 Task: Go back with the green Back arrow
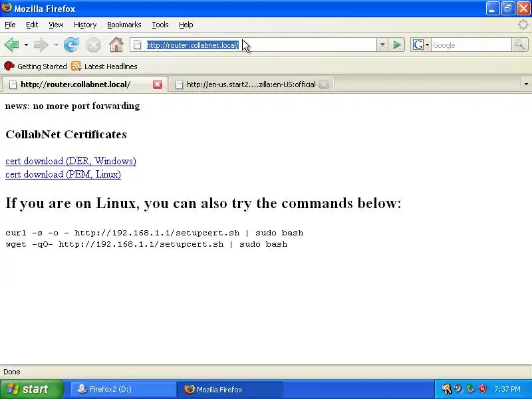tap(11, 45)
